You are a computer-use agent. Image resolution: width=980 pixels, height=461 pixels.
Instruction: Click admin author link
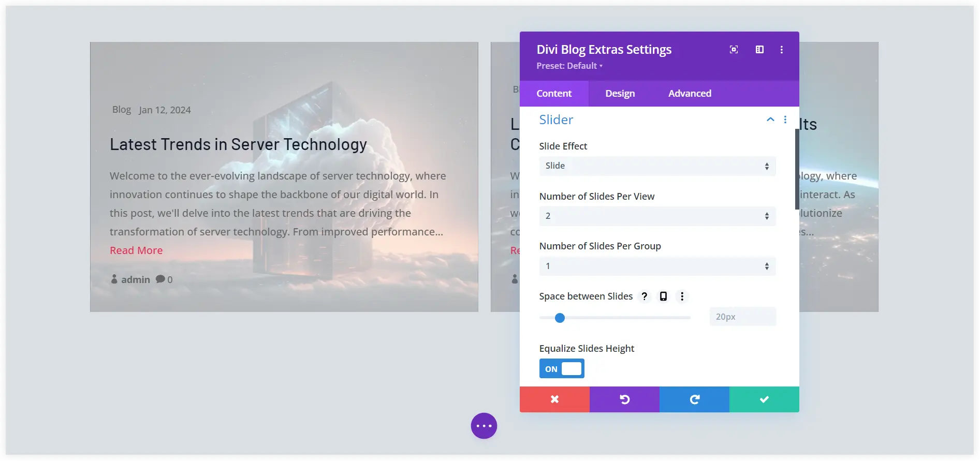coord(136,279)
